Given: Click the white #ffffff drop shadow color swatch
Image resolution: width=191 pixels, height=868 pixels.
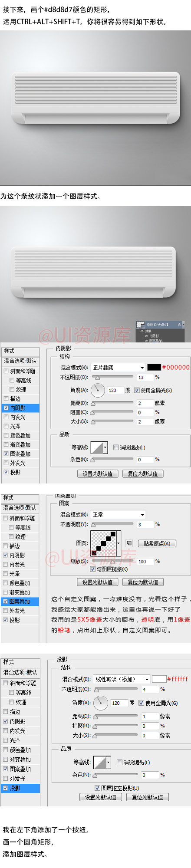Looking at the screenshot, I should pyautogui.click(x=159, y=679).
